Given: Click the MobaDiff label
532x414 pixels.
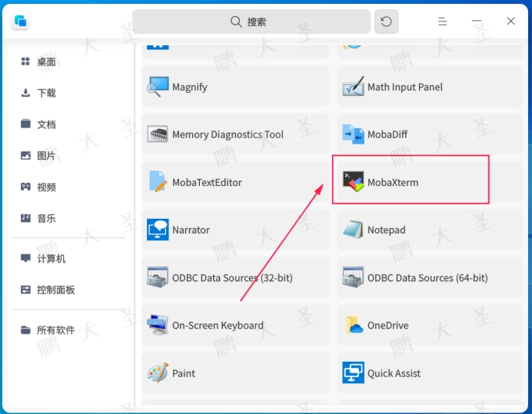Looking at the screenshot, I should [x=387, y=134].
